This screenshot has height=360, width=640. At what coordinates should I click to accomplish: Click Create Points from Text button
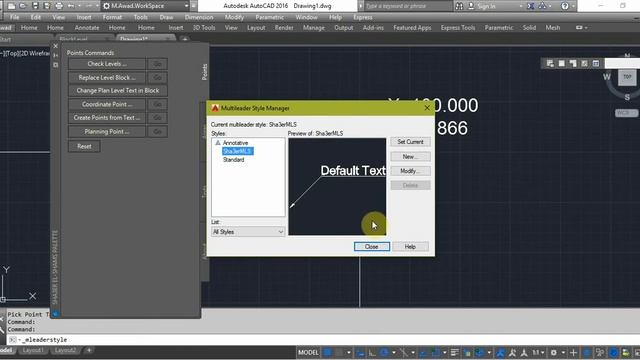coord(107,118)
